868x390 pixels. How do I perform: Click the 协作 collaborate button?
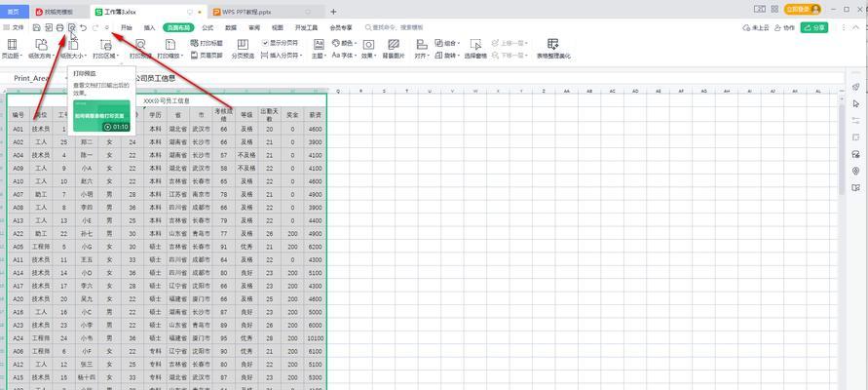point(785,27)
